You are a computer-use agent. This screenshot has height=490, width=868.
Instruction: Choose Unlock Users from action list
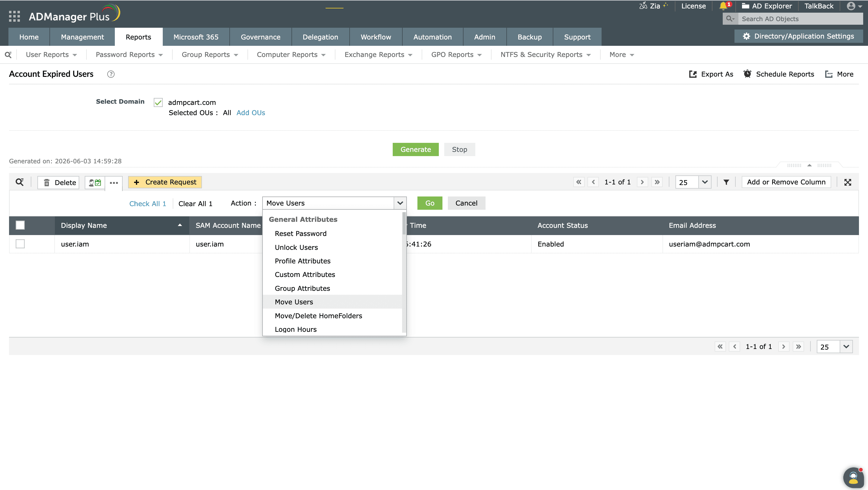coord(332,247)
